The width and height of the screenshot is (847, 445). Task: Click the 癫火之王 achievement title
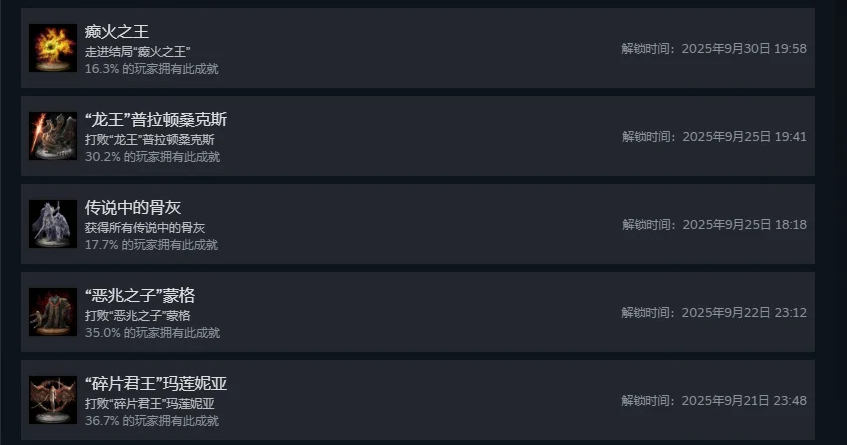pos(117,32)
